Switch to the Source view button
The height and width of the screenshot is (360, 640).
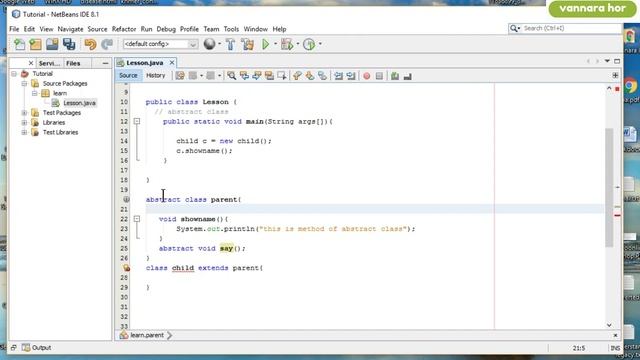coord(128,76)
